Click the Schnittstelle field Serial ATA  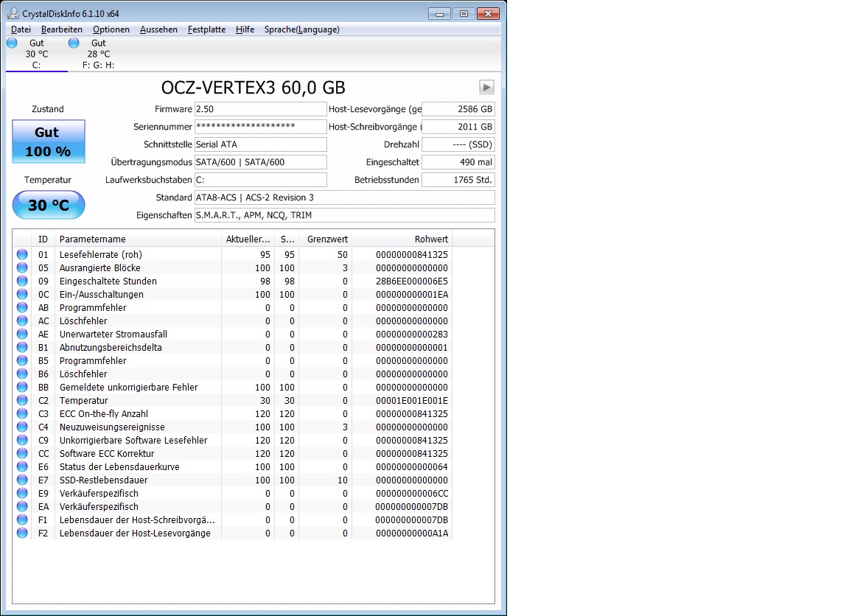260,144
